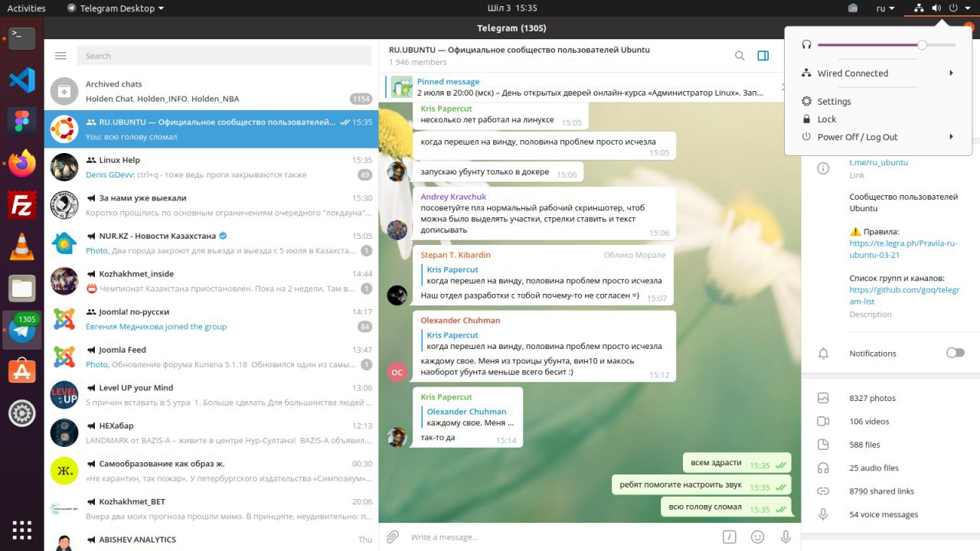Open the Самообразование как образ ж. channel
The height and width of the screenshot is (551, 980).
click(211, 471)
